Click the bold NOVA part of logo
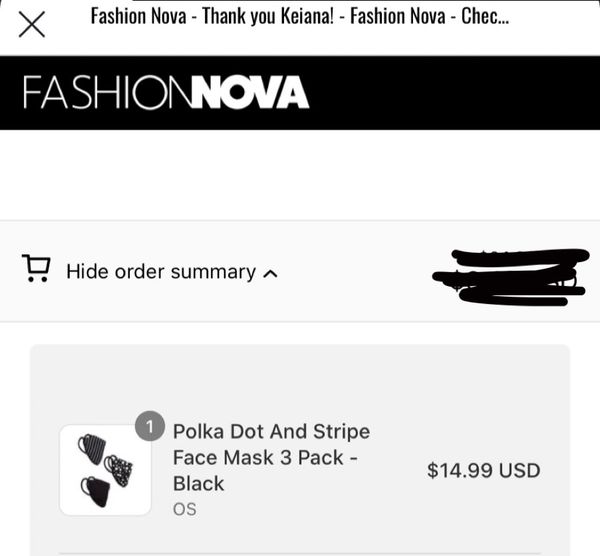The width and height of the screenshot is (600, 556). (x=249, y=92)
